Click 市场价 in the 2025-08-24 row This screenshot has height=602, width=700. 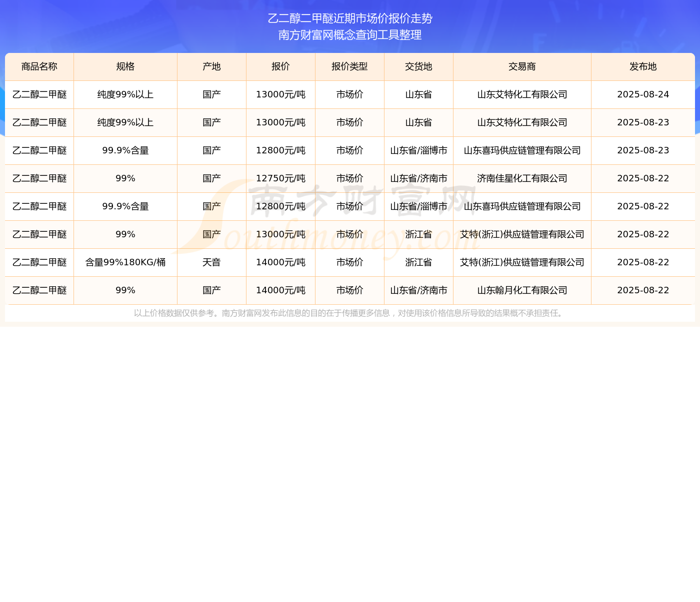[x=349, y=94]
